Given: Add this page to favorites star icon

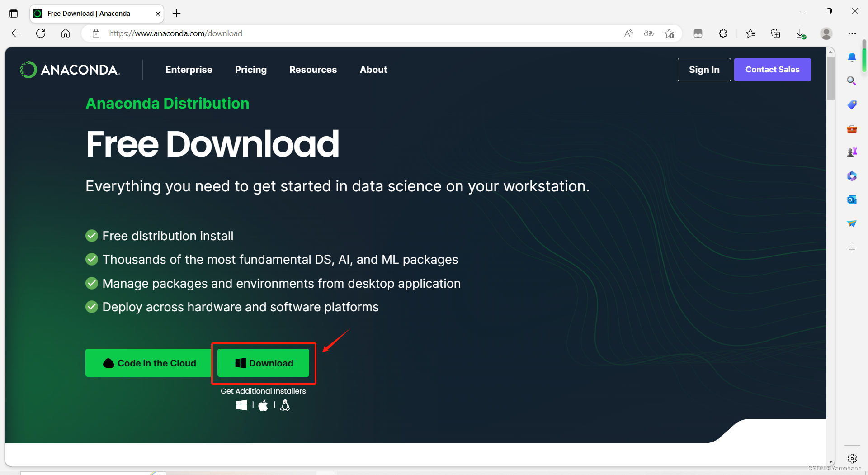Looking at the screenshot, I should point(670,33).
